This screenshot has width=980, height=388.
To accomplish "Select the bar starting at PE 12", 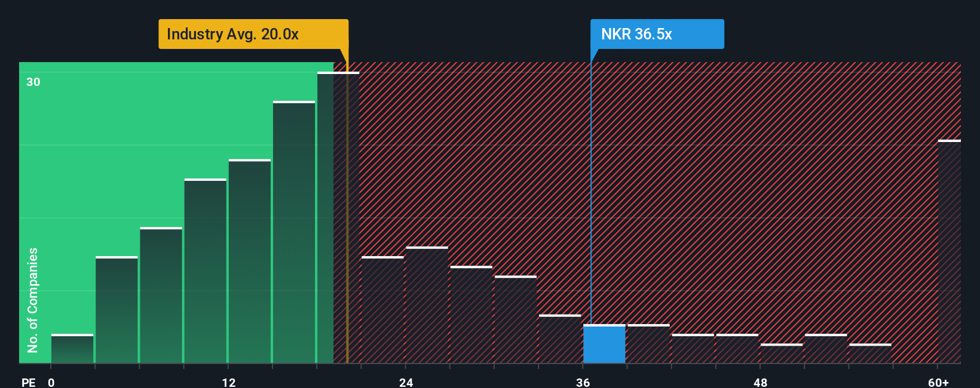I will 250,261.
